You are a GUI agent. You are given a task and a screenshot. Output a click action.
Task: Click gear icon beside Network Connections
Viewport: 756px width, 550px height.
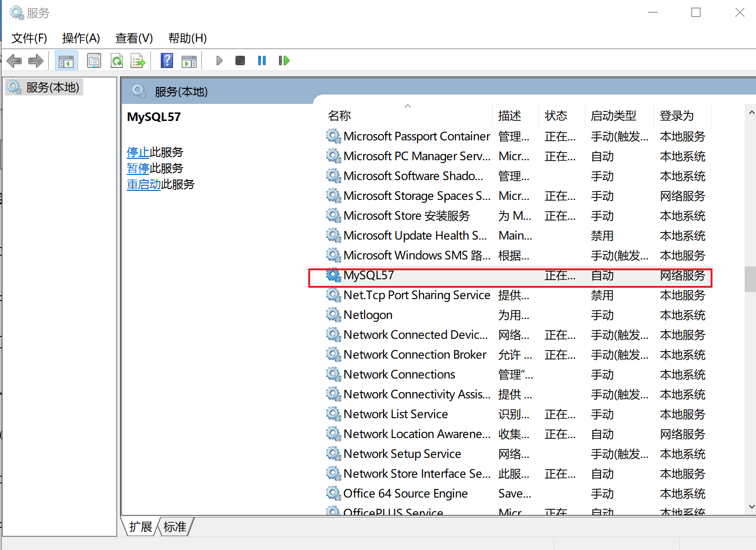[333, 374]
